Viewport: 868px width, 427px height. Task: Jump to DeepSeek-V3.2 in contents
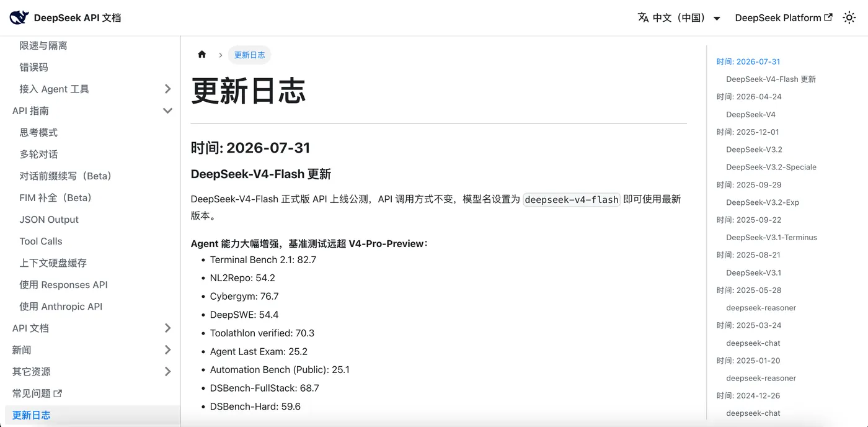click(x=754, y=149)
